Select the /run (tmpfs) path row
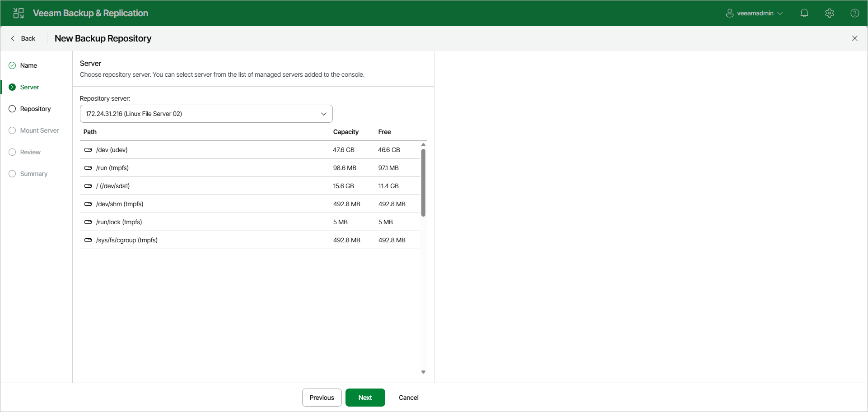The height and width of the screenshot is (412, 868). [250, 168]
